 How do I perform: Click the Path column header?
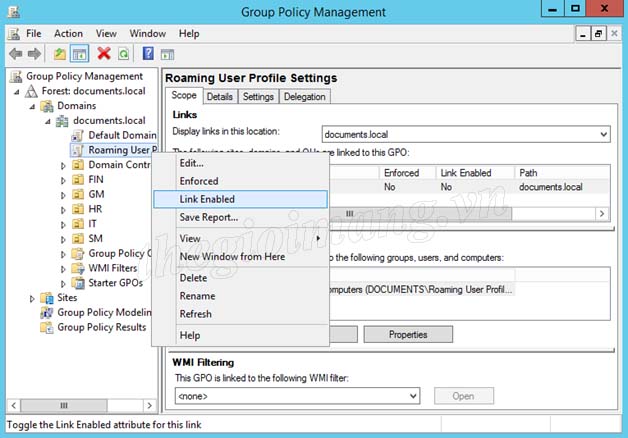(562, 173)
